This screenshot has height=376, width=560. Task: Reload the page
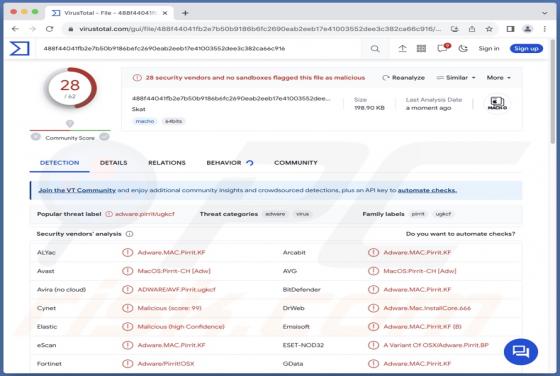click(x=50, y=29)
